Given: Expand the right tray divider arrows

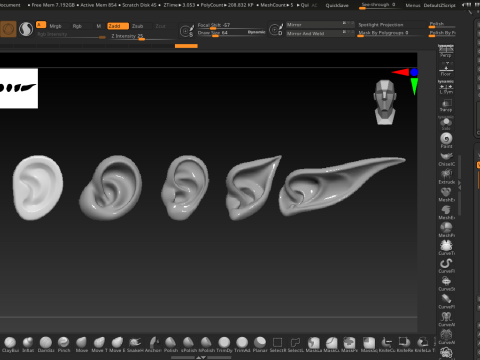Looking at the screenshot, I should (460, 185).
